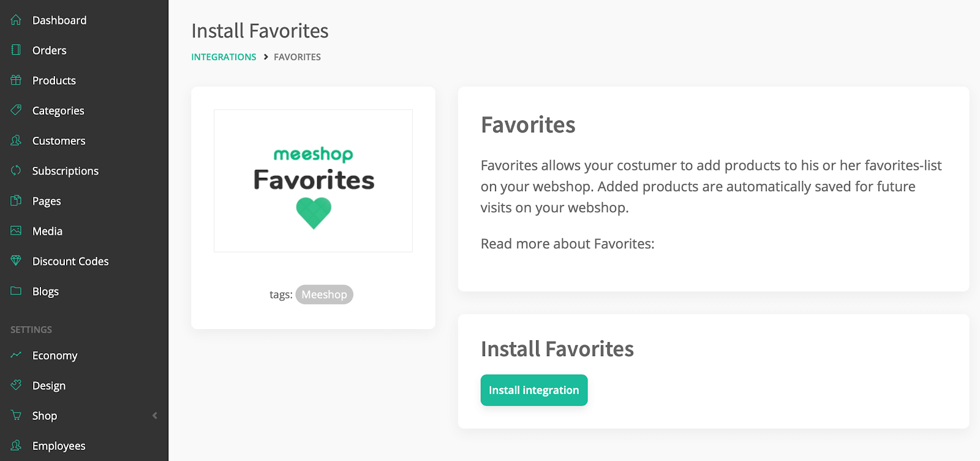This screenshot has height=461, width=980.
Task: Click the Customers person icon
Action: pyautogui.click(x=16, y=140)
